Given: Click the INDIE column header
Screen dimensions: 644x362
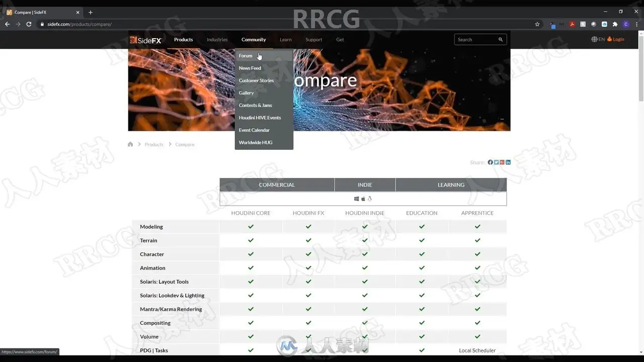Looking at the screenshot, I should [x=365, y=185].
